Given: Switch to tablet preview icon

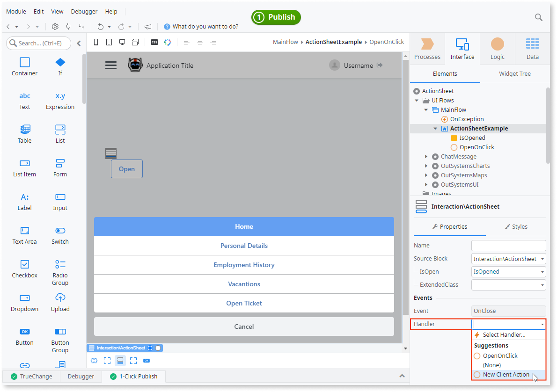Looking at the screenshot, I should pyautogui.click(x=109, y=42).
